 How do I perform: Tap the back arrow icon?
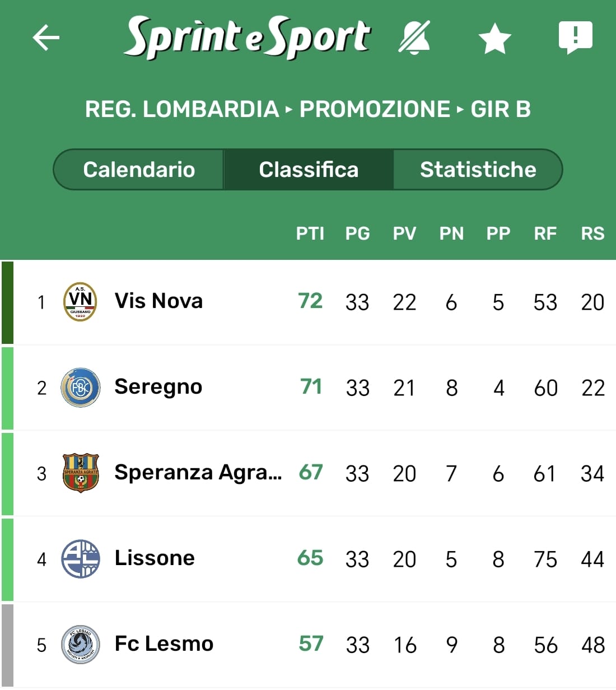coord(46,38)
